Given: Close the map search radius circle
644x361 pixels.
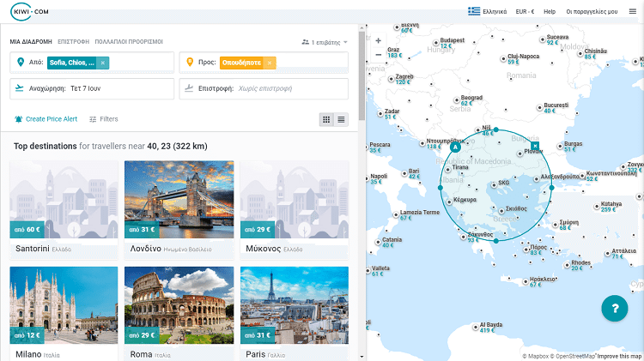Looking at the screenshot, I should click(535, 146).
